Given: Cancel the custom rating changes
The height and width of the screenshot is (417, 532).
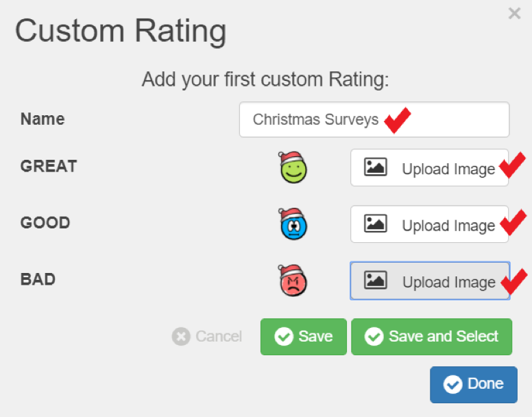Looking at the screenshot, I should [207, 337].
